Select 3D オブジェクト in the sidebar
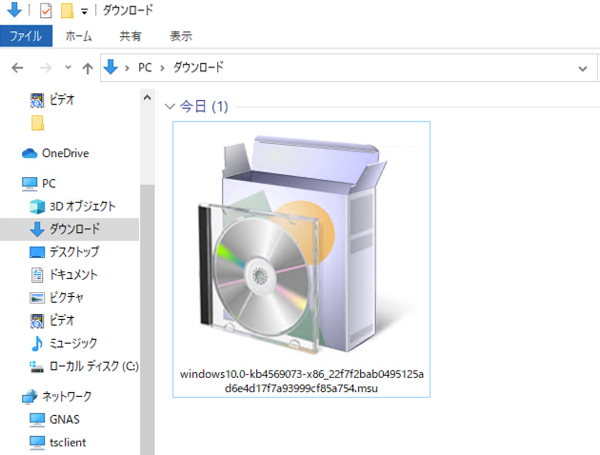Image resolution: width=600 pixels, height=455 pixels. (x=82, y=206)
